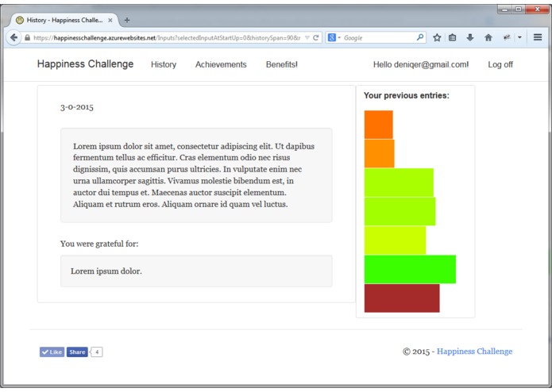
Task: Click the date text 3-0-2015
Action: pos(77,107)
